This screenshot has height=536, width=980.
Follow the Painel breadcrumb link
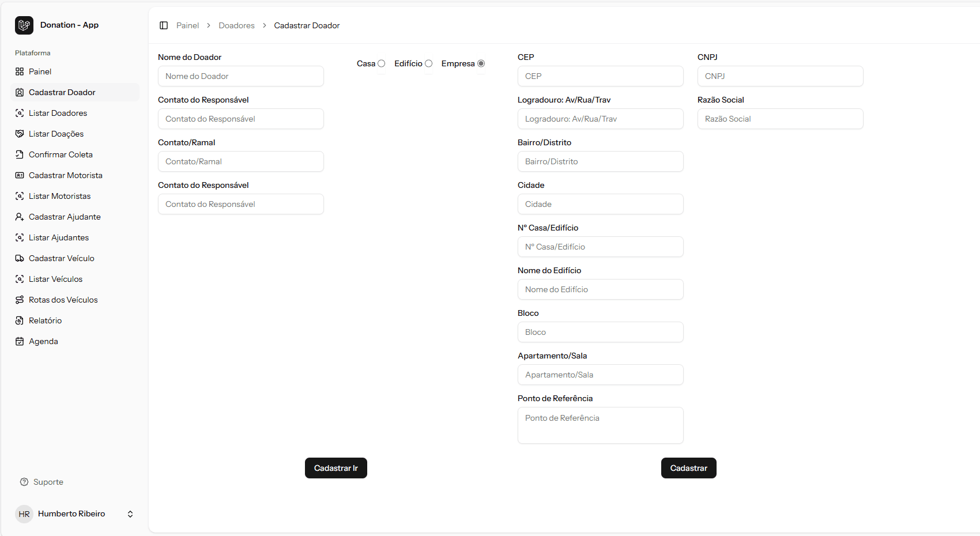(x=187, y=25)
